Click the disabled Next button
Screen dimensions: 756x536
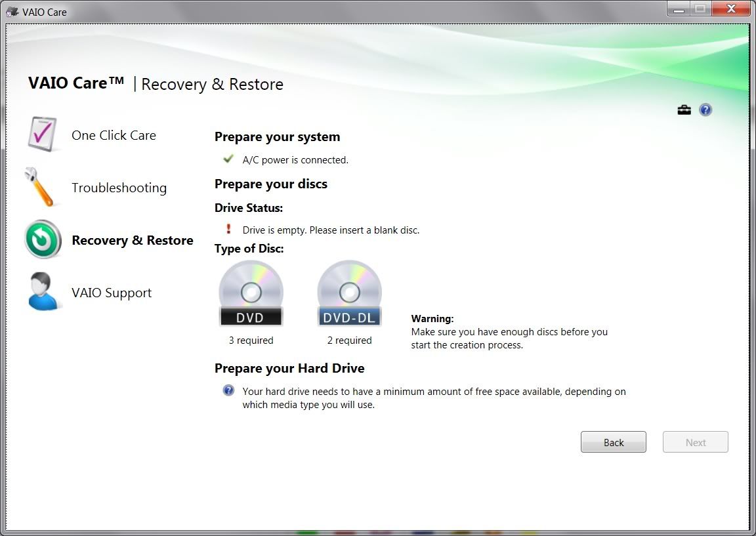[x=695, y=442]
